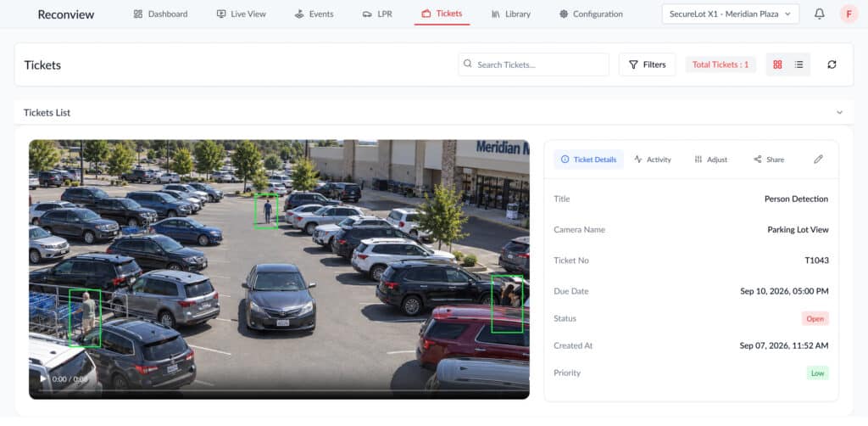The width and height of the screenshot is (868, 426).
Task: Click the Low priority badge
Action: tap(818, 373)
